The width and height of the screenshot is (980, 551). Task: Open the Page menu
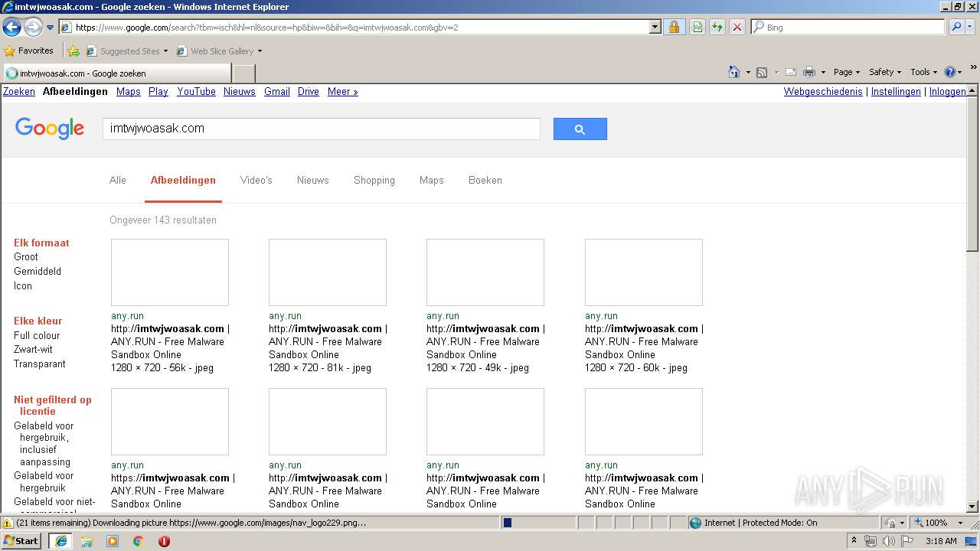tap(846, 72)
